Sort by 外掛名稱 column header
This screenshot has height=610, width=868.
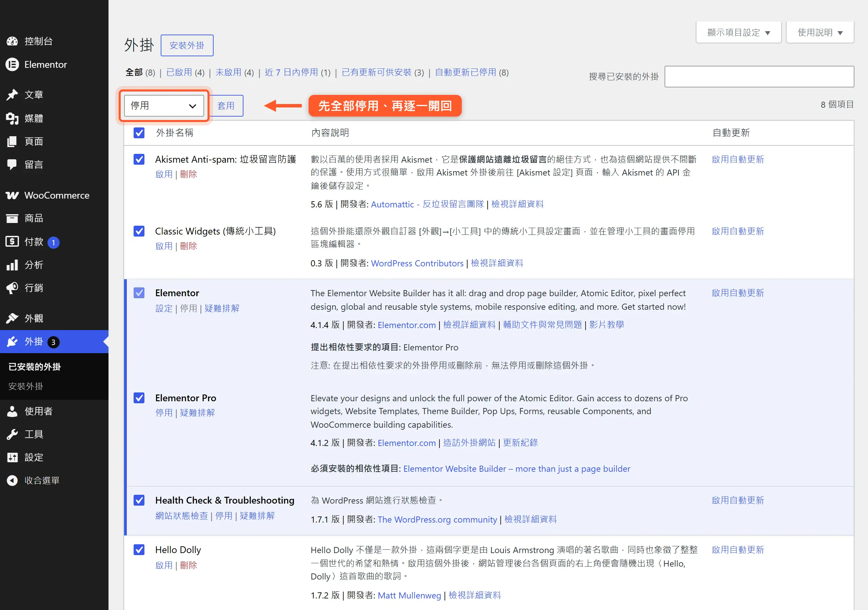click(x=175, y=133)
